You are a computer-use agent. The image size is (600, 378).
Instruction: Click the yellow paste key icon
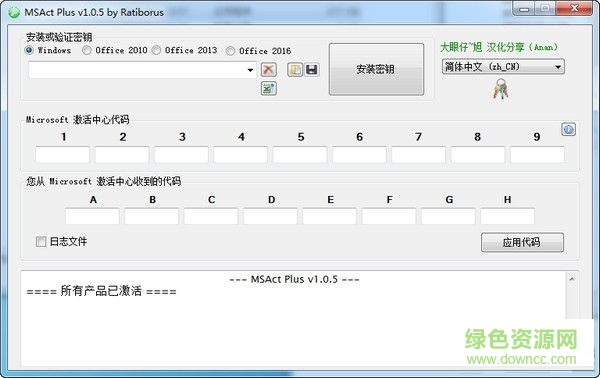295,70
